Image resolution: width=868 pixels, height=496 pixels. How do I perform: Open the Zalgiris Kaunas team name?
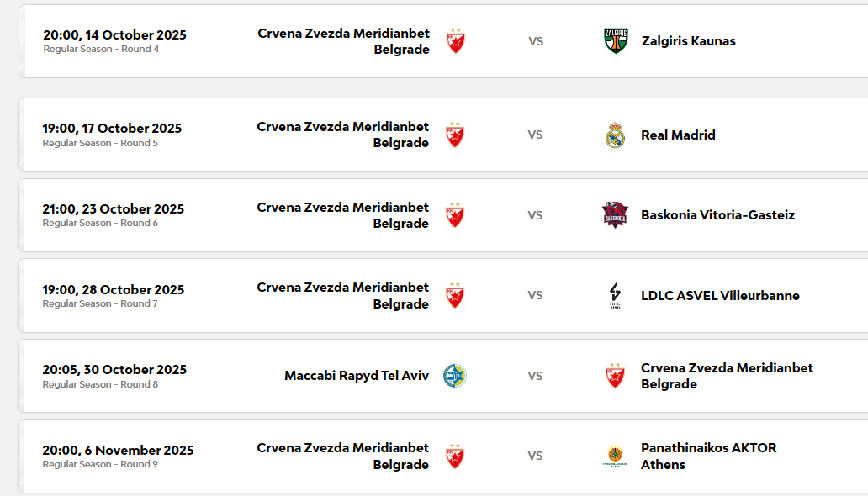tap(688, 41)
